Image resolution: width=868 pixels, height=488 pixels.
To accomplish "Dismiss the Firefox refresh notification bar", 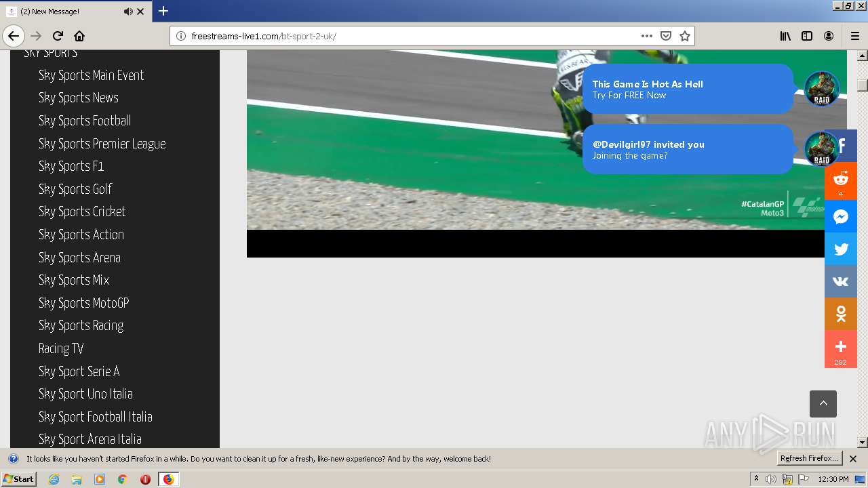I will tap(853, 459).
